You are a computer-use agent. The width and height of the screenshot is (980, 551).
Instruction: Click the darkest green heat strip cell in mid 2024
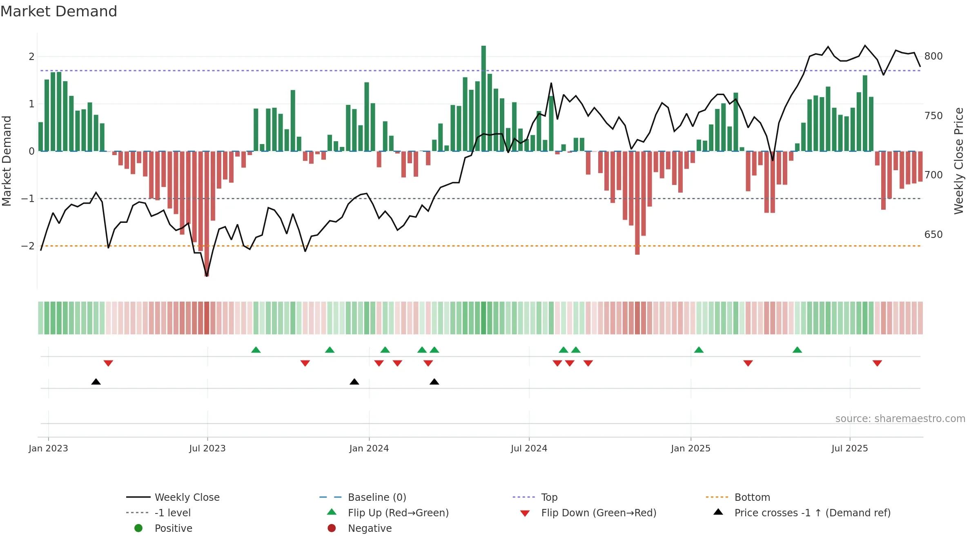pyautogui.click(x=483, y=318)
